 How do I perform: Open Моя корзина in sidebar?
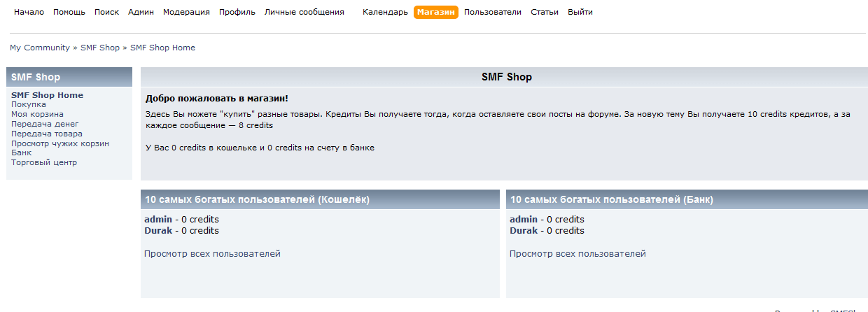(37, 114)
